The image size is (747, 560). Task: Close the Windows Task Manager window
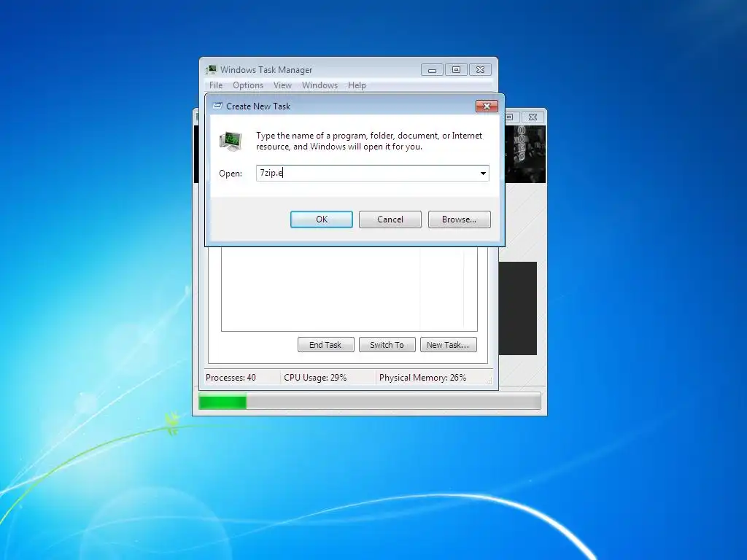[480, 70]
